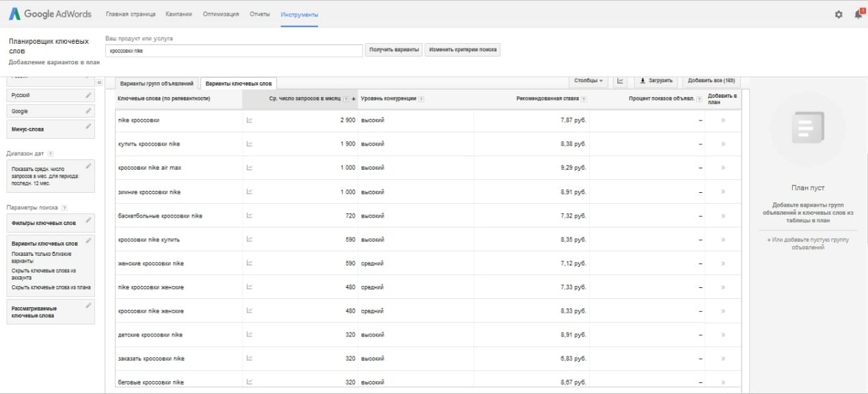Show trend chart for купить кроссовки nike
The height and width of the screenshot is (394, 868).
[249, 144]
